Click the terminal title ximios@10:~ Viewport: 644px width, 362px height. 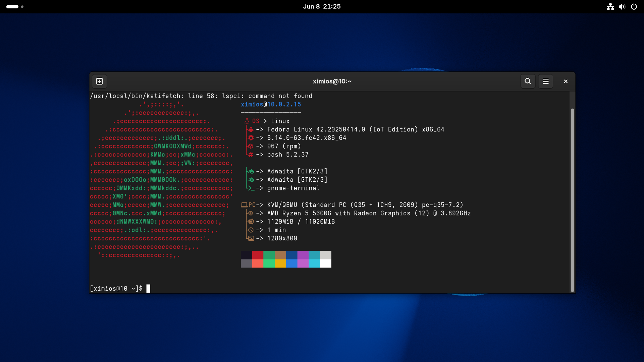tap(332, 81)
